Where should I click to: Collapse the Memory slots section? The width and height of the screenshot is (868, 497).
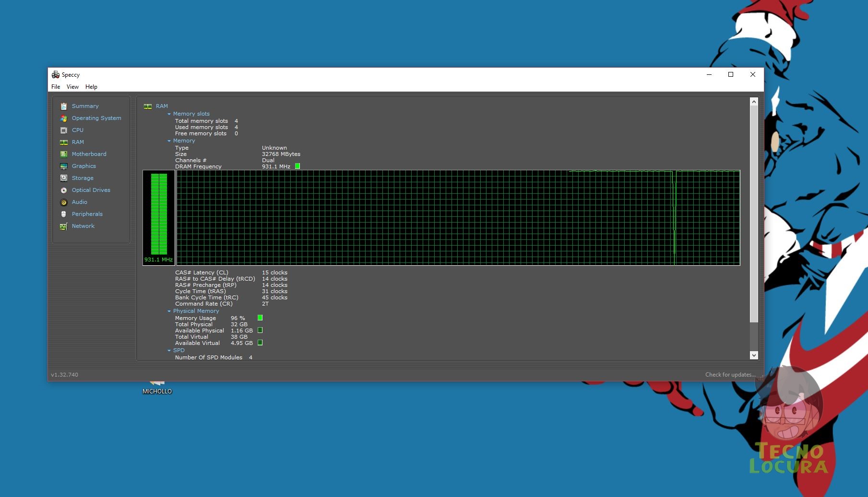pos(169,114)
